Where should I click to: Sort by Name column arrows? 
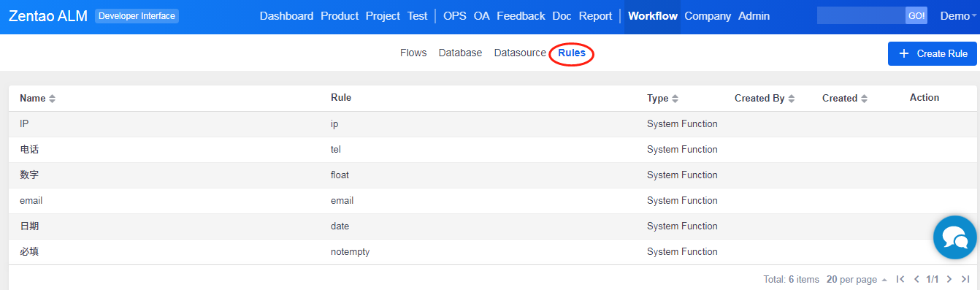(52, 99)
